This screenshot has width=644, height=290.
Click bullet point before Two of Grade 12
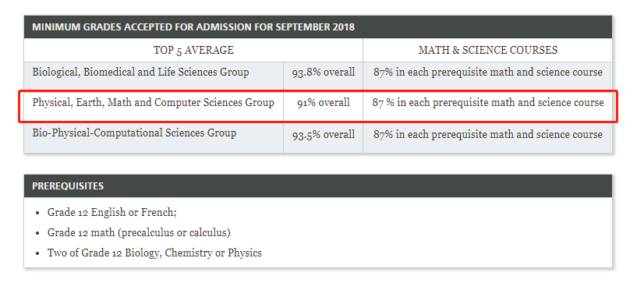37,253
